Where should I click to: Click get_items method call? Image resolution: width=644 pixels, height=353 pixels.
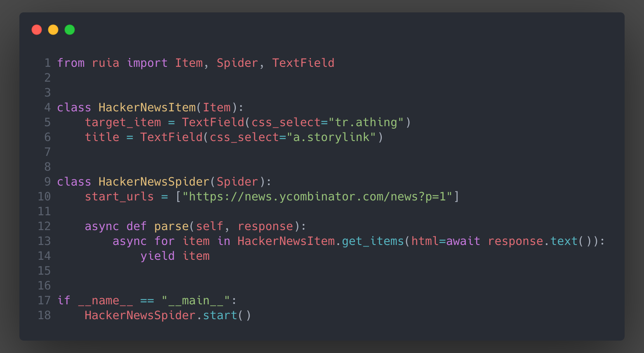(x=373, y=241)
